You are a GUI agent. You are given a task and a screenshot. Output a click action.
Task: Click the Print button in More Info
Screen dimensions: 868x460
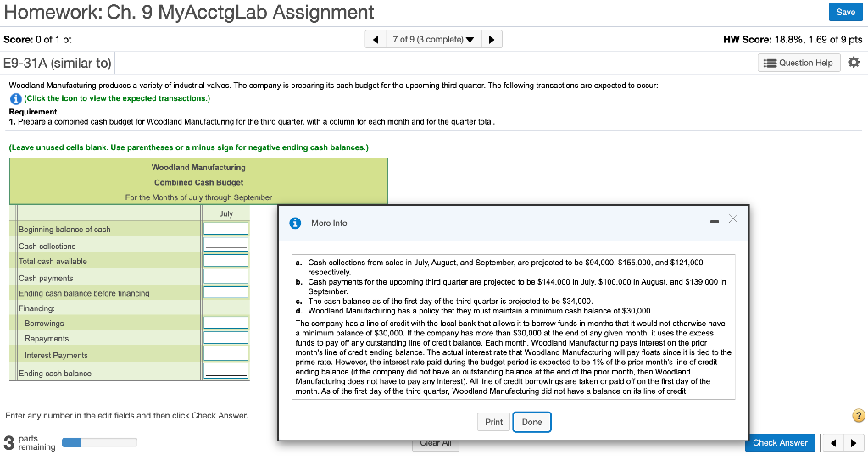point(494,422)
